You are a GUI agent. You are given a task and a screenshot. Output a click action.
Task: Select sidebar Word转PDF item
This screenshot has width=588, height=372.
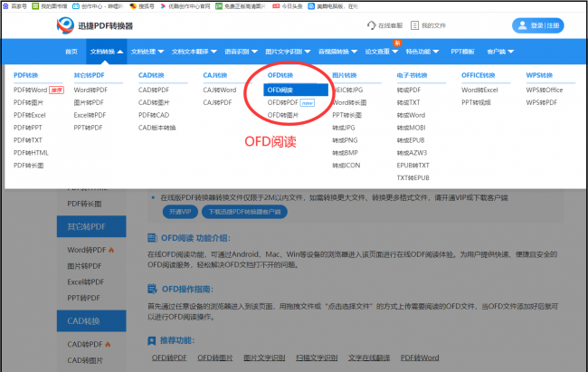[x=87, y=250]
